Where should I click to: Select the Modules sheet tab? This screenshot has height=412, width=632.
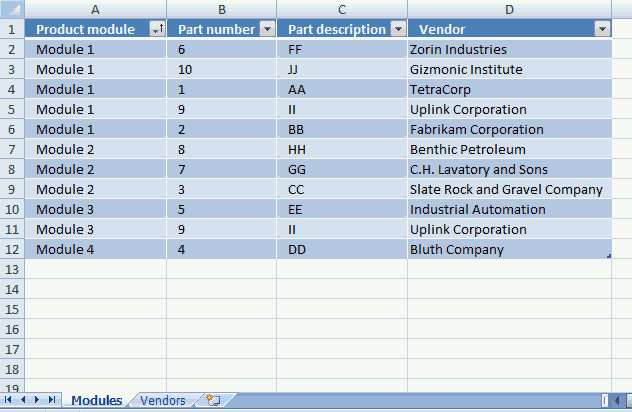[97, 400]
